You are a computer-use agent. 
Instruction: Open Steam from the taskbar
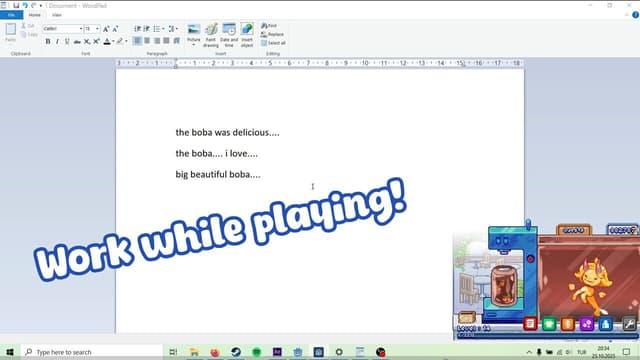pyautogui.click(x=236, y=352)
